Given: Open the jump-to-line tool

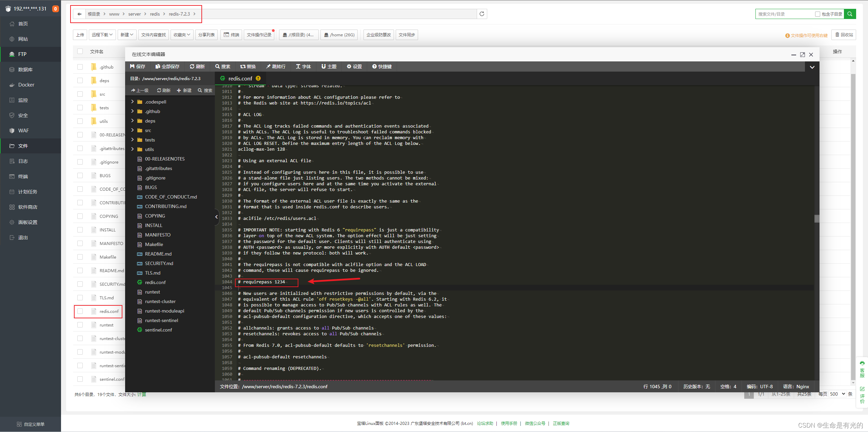Looking at the screenshot, I should pos(276,67).
